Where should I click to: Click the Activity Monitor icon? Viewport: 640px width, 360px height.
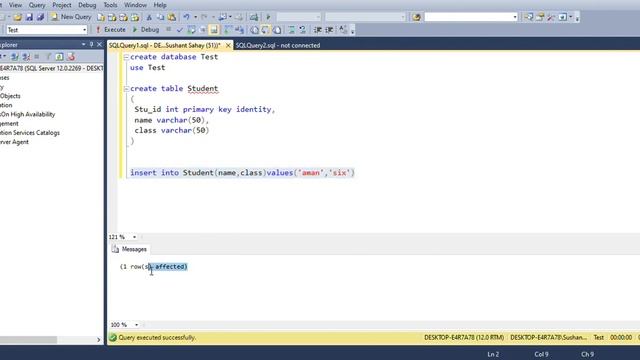click(254, 17)
